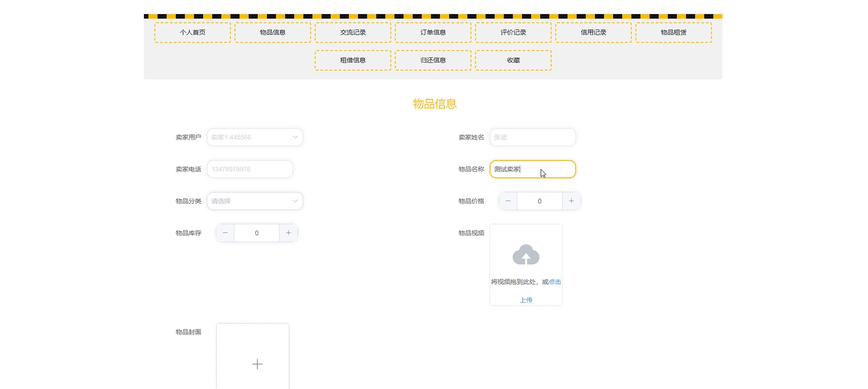Open the 收藏 tab
The width and height of the screenshot is (868, 389).
click(513, 60)
